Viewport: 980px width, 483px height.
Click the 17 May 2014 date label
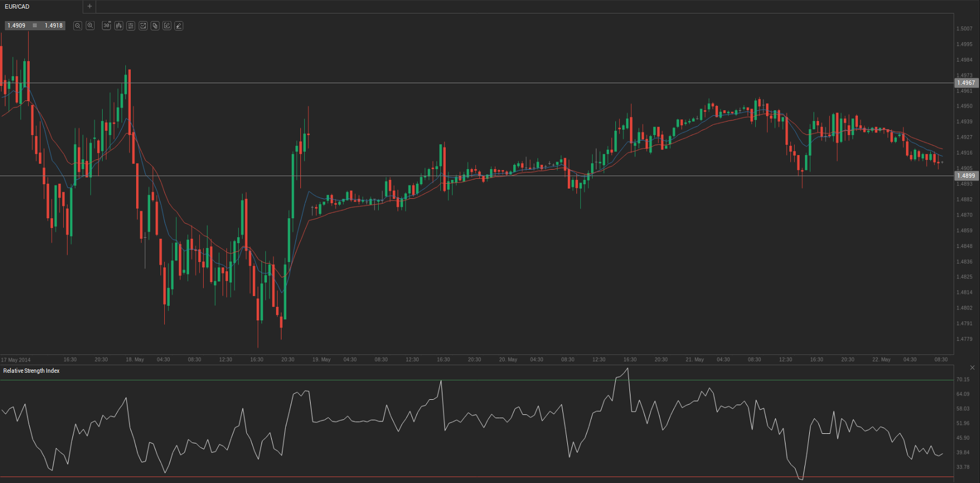[x=16, y=360]
